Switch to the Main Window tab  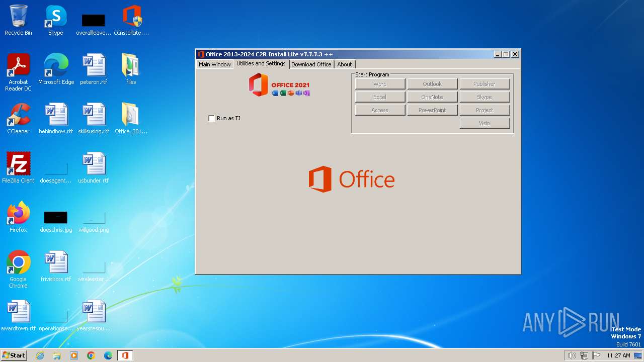[215, 64]
